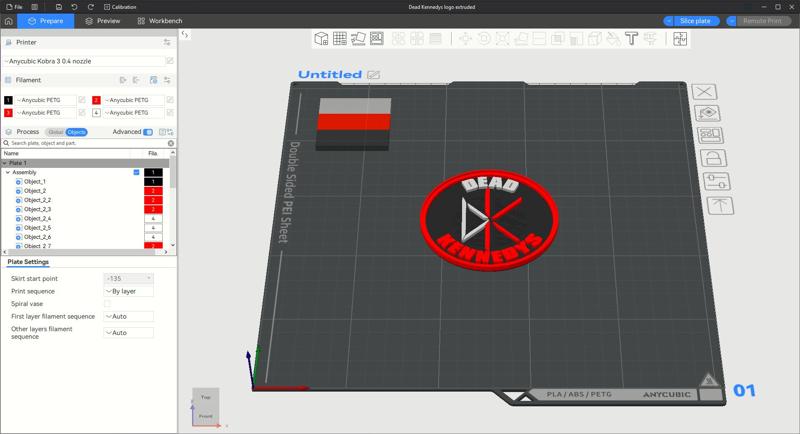
Task: Undo the last action
Action: coord(74,7)
